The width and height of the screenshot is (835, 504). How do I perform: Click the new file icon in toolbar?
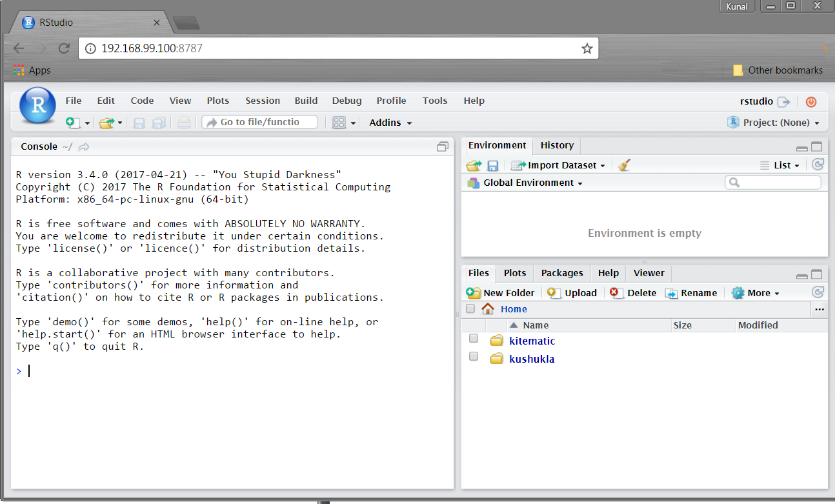tap(73, 123)
